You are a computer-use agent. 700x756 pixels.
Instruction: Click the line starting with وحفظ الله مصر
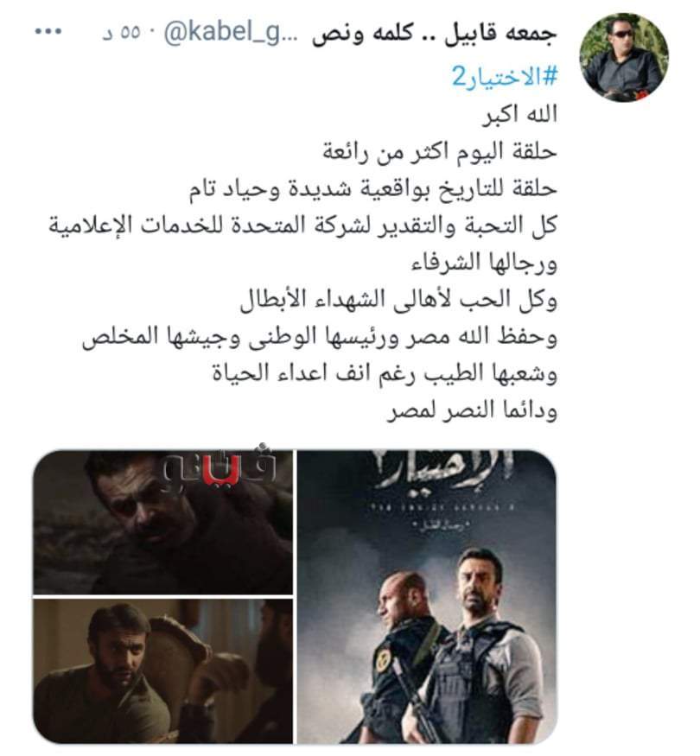(320, 337)
